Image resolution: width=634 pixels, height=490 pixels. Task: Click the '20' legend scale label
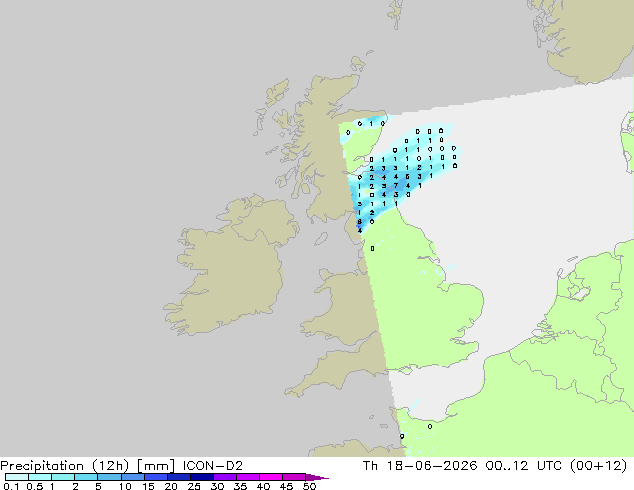171,486
